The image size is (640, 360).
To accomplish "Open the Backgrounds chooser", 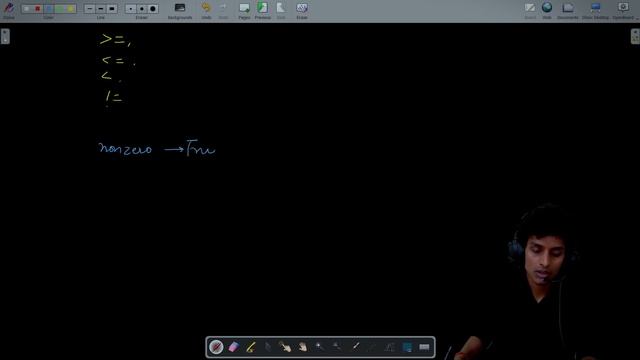I will point(180,10).
